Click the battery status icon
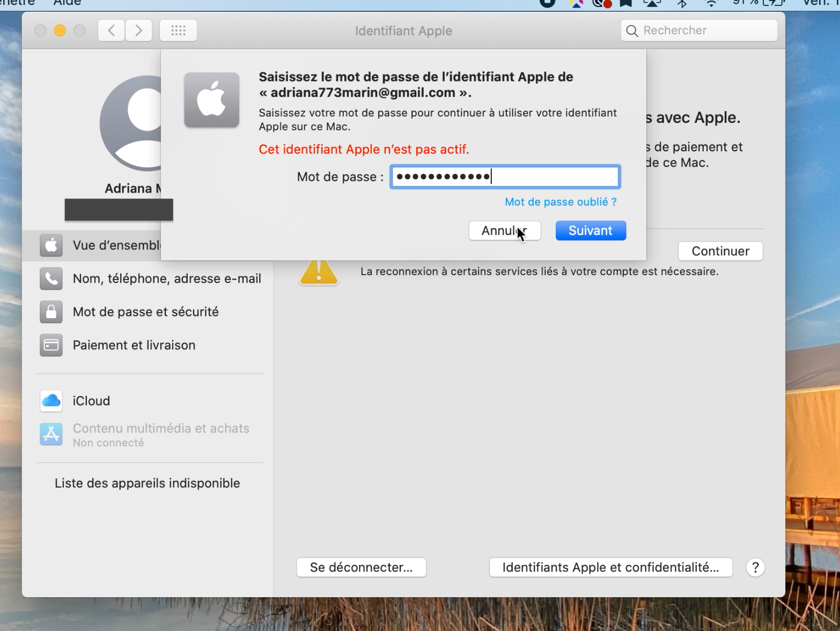Viewport: 840px width, 631px height. [x=774, y=3]
